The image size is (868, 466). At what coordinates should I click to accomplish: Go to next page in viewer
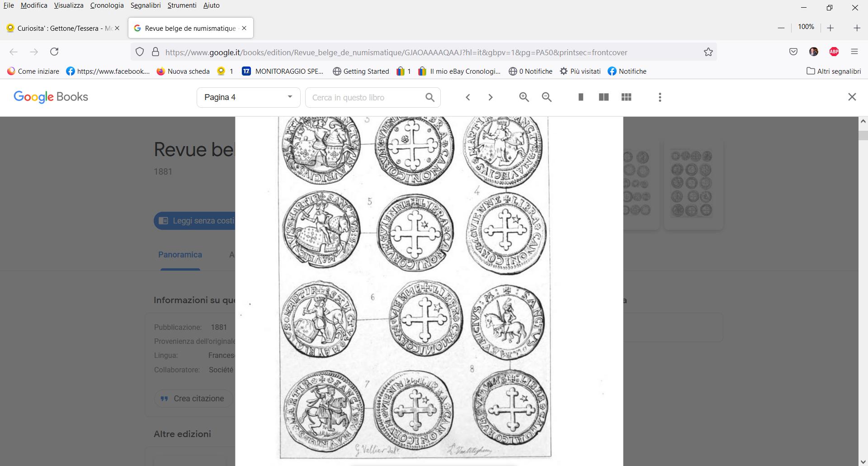click(491, 97)
